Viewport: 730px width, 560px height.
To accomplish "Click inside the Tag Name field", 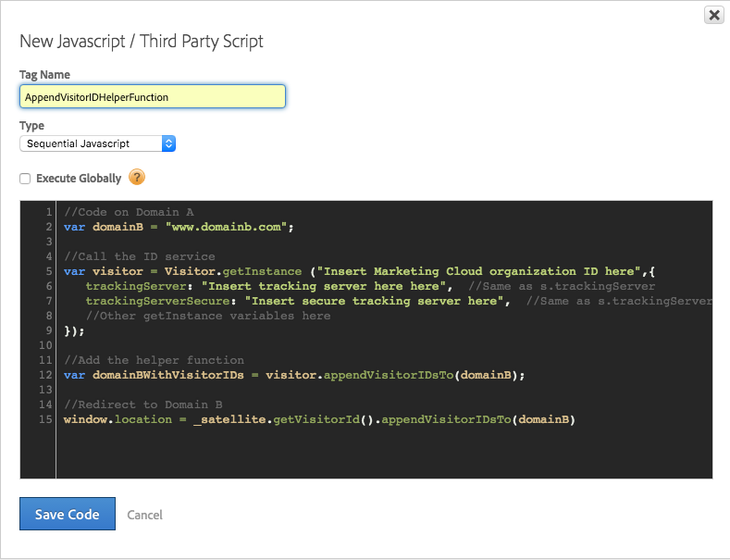I will [153, 97].
